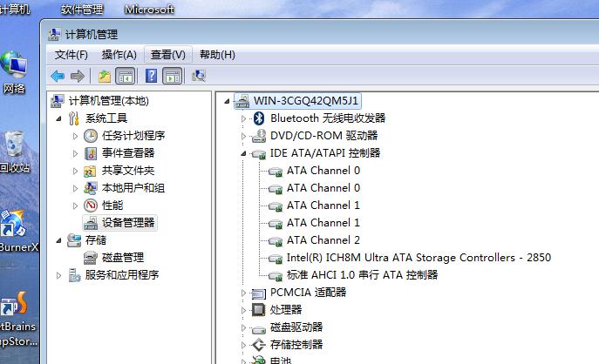Open the 查看(V) menu
This screenshot has width=599, height=364.
click(x=167, y=54)
